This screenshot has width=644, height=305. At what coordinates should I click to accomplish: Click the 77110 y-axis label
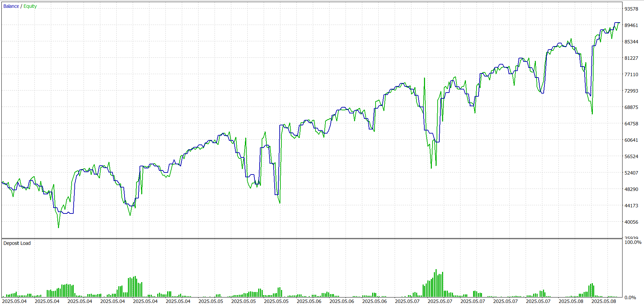[631, 74]
